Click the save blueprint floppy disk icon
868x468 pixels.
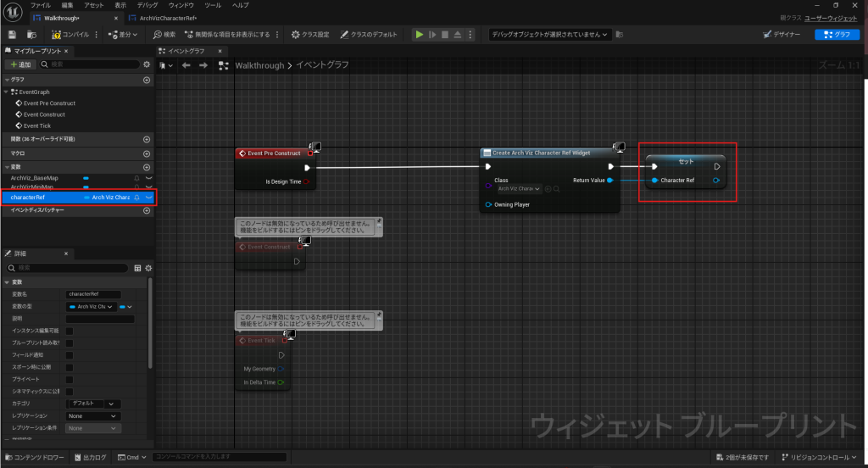coord(12,35)
